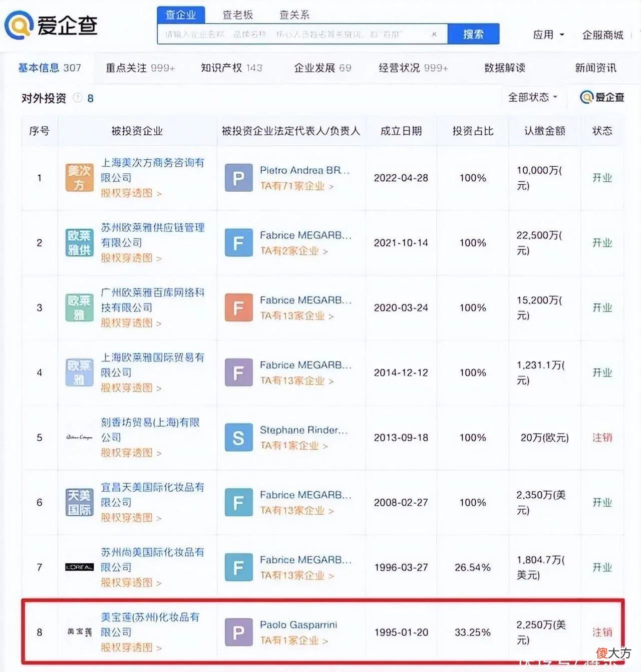Open 广州欧莱雅百库网络科技有限公司 company link
641x672 pixels.
[153, 300]
